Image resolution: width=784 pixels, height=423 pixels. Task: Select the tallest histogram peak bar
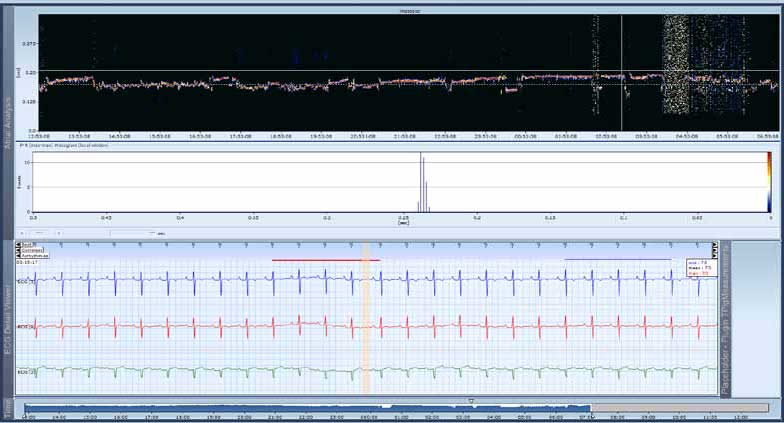tap(420, 182)
